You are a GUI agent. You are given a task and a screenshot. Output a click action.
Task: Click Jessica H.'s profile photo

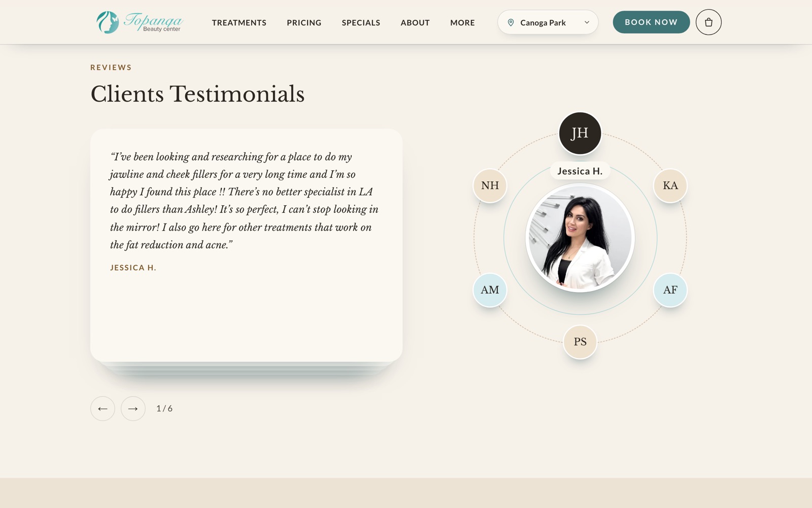pos(580,238)
